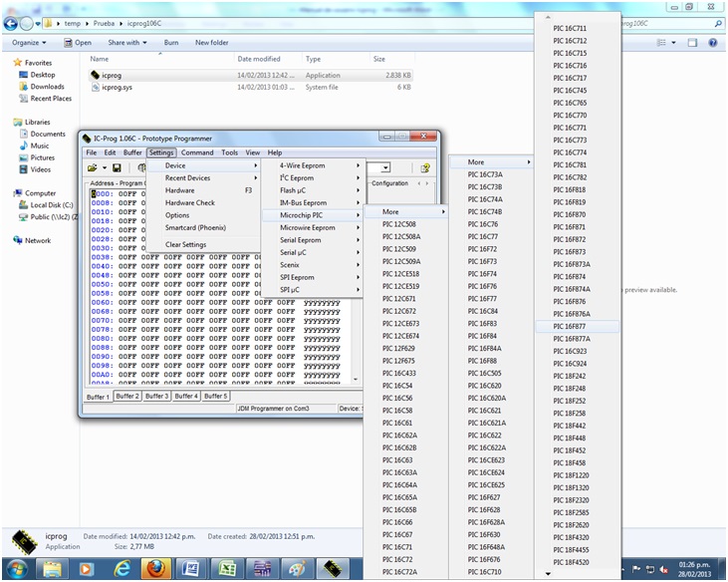Choose PIC 16F84A from the device submenu
This screenshot has height=582, width=728.
click(485, 349)
